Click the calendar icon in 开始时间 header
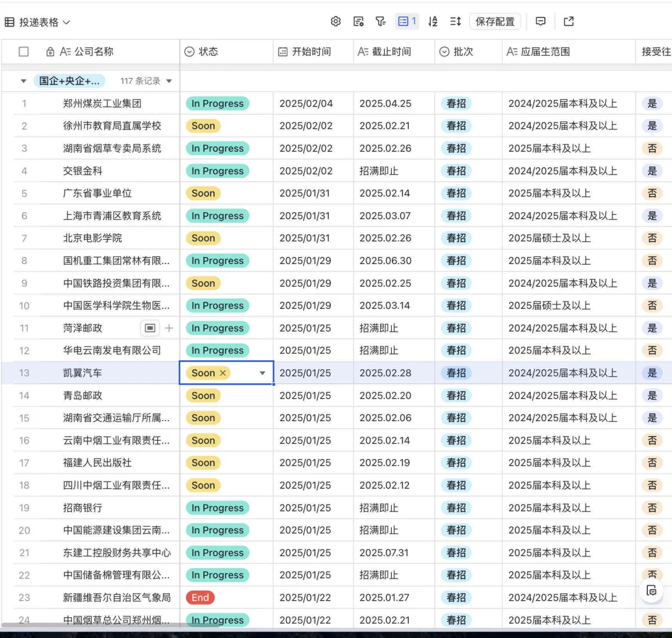672x638 pixels. point(283,52)
